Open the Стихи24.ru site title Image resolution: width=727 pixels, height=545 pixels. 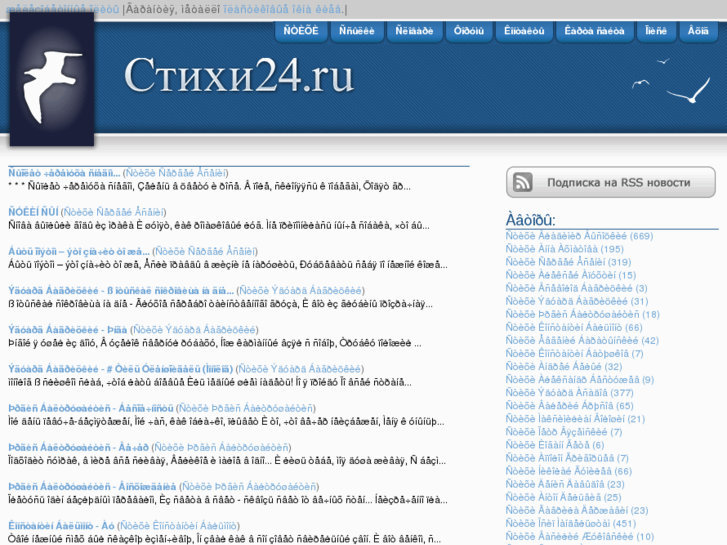coord(239,75)
